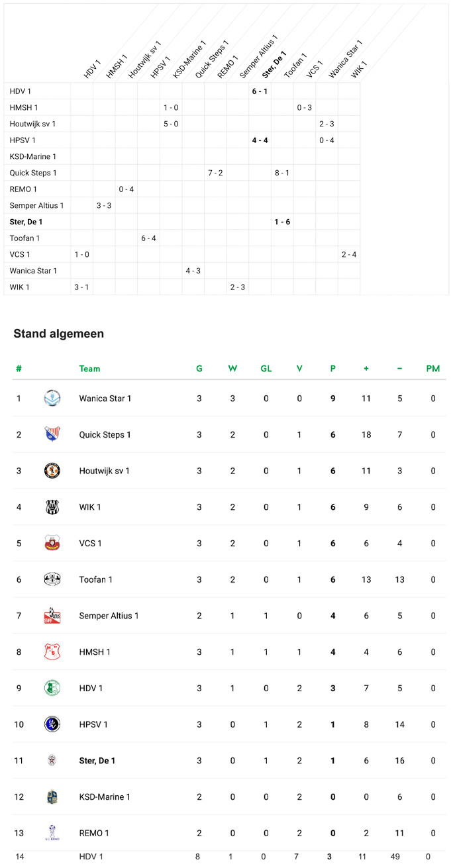Click the Wanica Star 1 club logo
The width and height of the screenshot is (453, 868).
pos(52,399)
